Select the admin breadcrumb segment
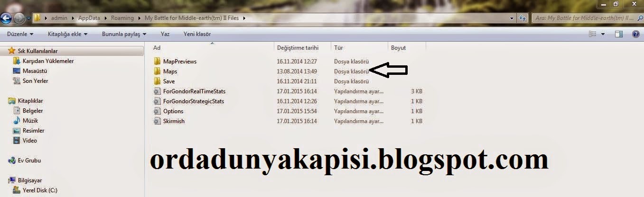 coord(59,18)
